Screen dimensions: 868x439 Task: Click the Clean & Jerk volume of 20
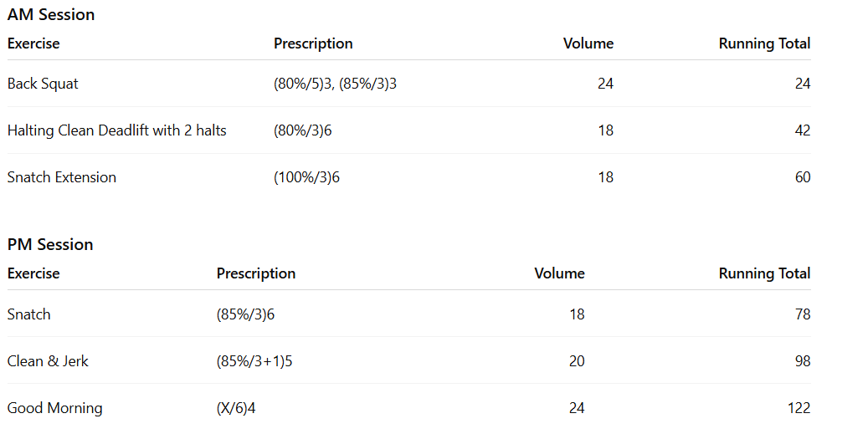pyautogui.click(x=577, y=361)
